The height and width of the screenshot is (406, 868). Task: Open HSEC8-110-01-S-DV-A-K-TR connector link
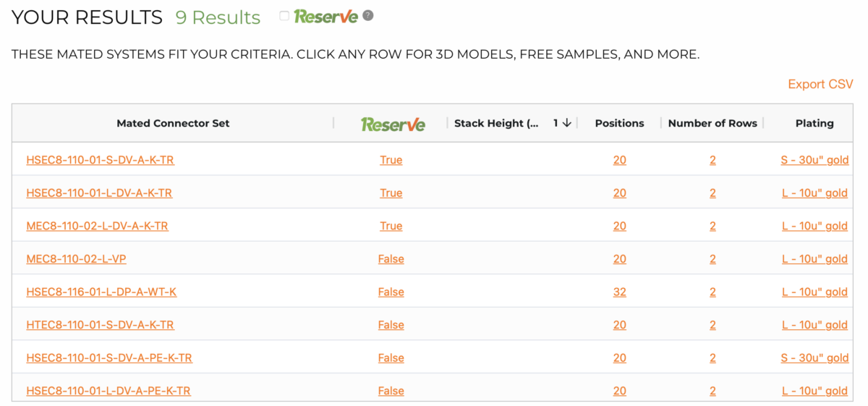click(x=100, y=160)
